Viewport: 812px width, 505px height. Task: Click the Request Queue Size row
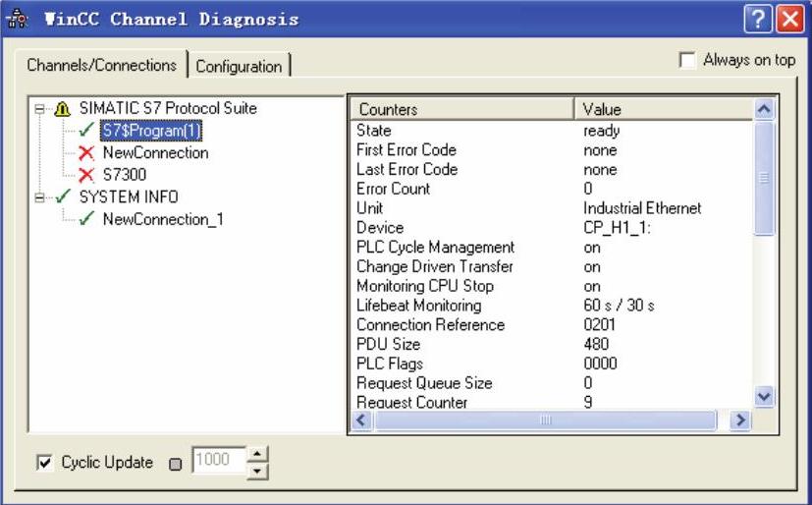point(552,383)
